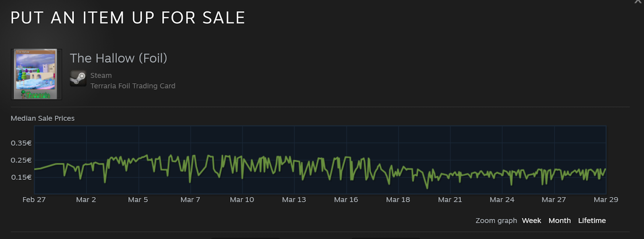The height and width of the screenshot is (239, 644).
Task: Click the Mar 7 date label
Action: (190, 200)
